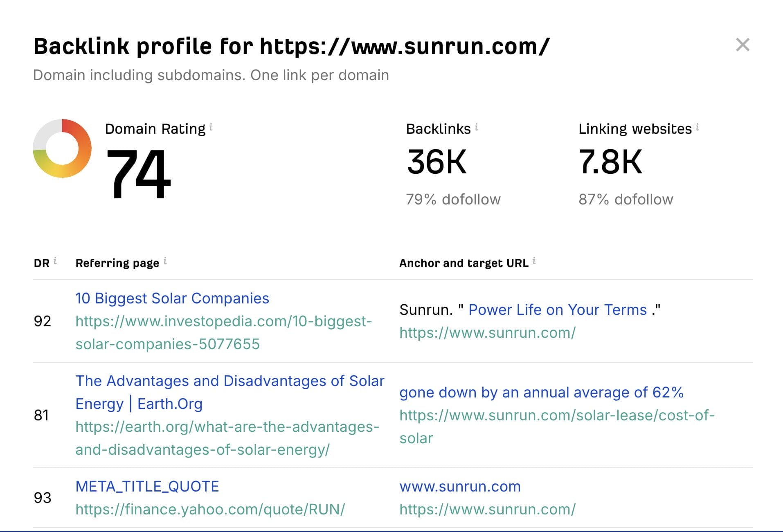Visit the Yahoo Finance RUN quote URL
783x532 pixels.
210,509
